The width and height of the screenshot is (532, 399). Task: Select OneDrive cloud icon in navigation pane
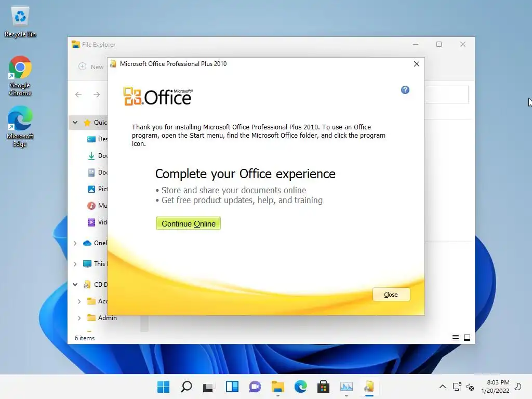point(87,243)
